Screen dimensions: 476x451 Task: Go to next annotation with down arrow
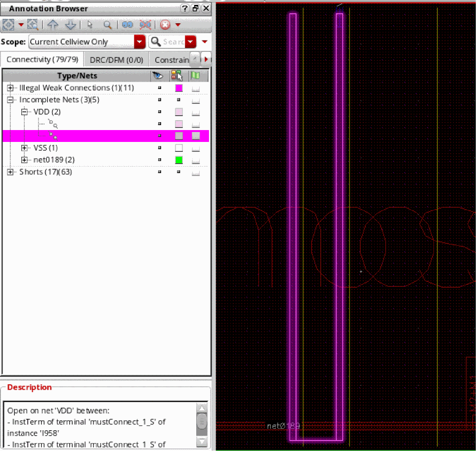tap(70, 25)
